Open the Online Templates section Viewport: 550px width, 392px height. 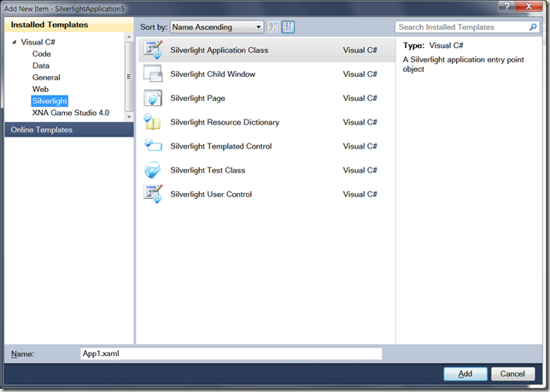[69, 130]
